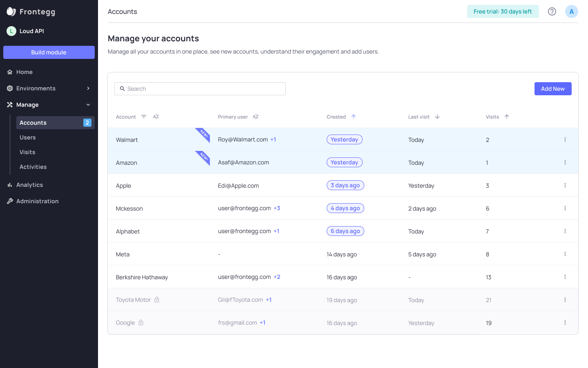Open the help question mark icon
Screen dimensions: 588x368
pyautogui.click(x=552, y=11)
